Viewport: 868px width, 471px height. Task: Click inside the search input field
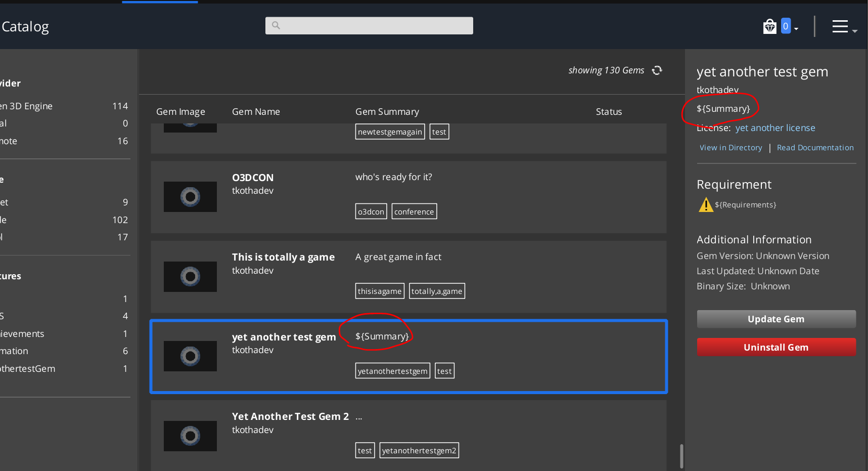click(x=369, y=25)
